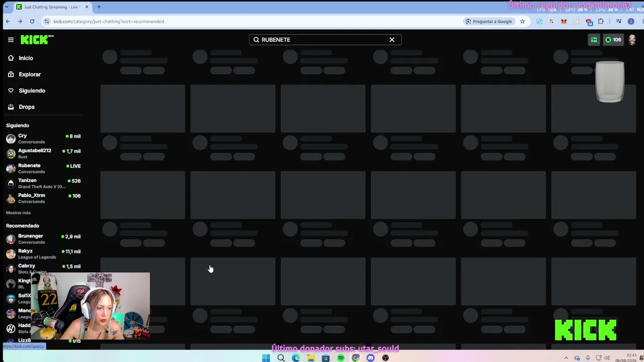Click the Kick logo
This screenshot has width=644, height=362.
[x=37, y=40]
